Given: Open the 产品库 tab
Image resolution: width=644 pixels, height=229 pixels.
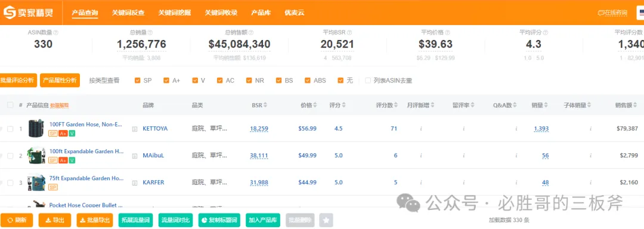Looking at the screenshot, I should pyautogui.click(x=261, y=13).
